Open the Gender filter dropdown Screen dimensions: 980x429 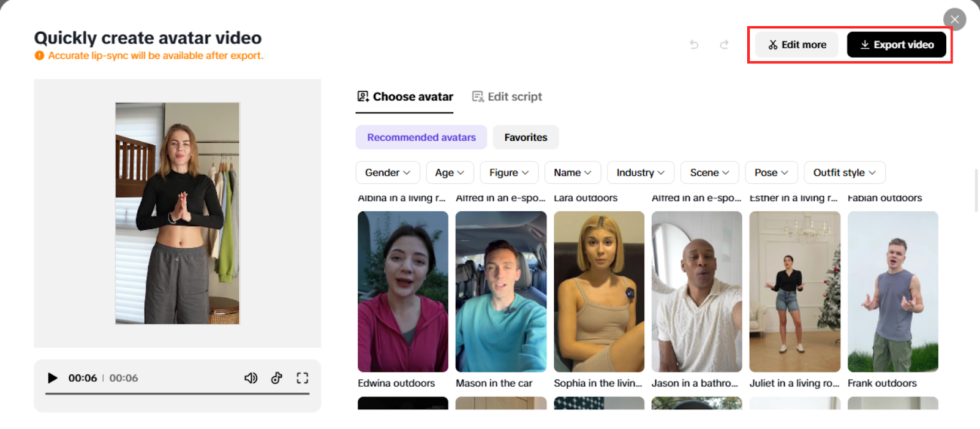pyautogui.click(x=387, y=173)
